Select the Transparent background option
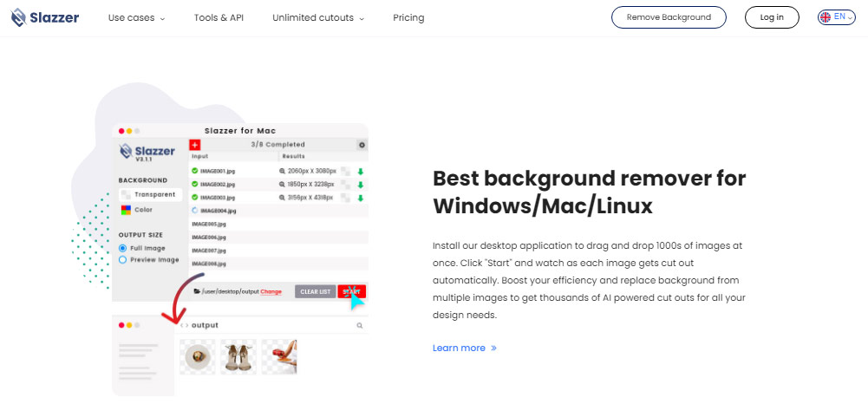Viewport: 868px width, 404px height. [150, 195]
